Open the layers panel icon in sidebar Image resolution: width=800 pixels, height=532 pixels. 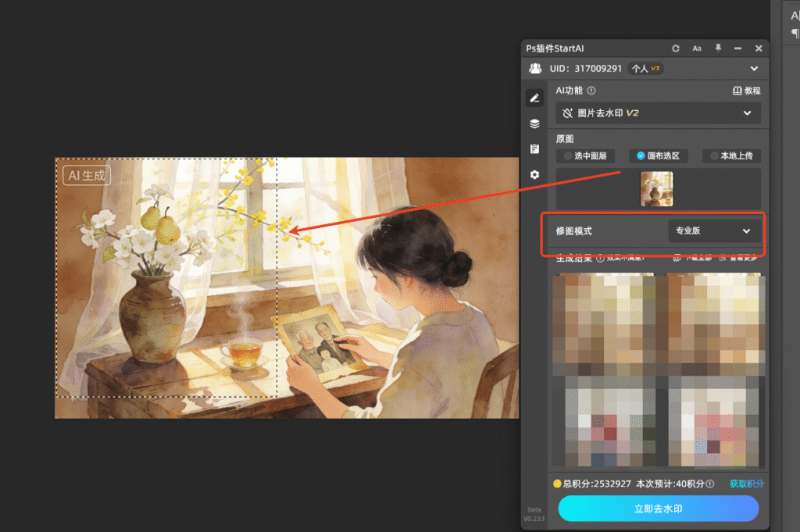coord(534,123)
